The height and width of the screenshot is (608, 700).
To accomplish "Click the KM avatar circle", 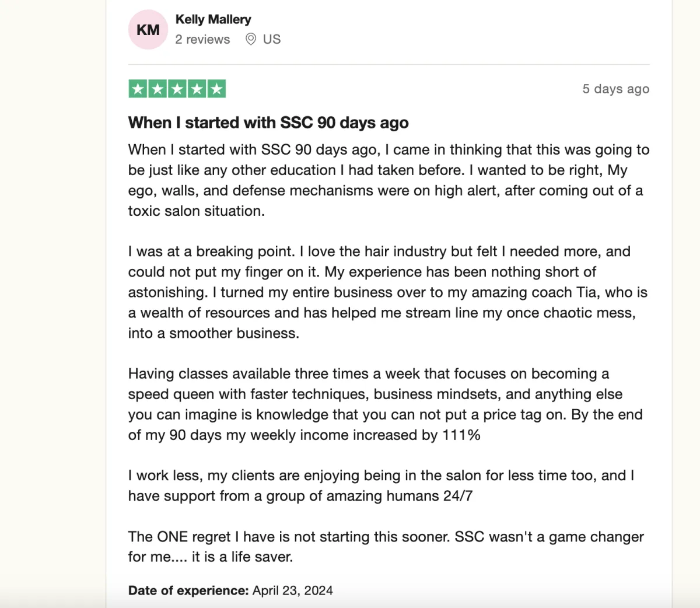I will 148,29.
